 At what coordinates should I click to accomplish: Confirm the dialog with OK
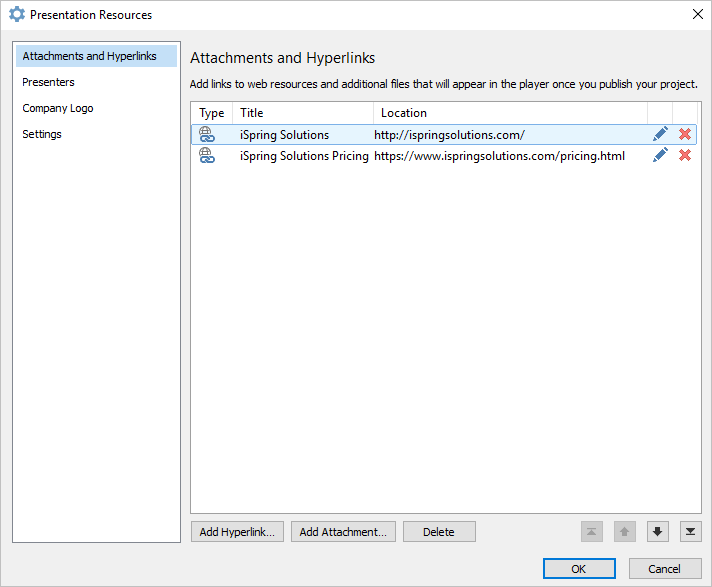coord(579,569)
